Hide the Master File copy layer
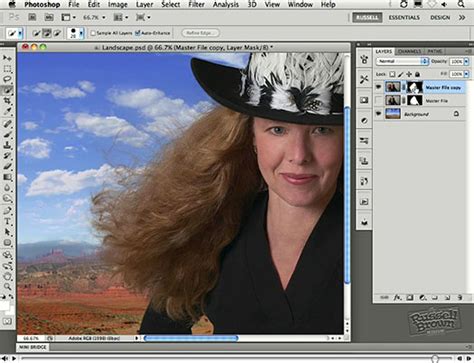474x363 pixels. point(378,87)
